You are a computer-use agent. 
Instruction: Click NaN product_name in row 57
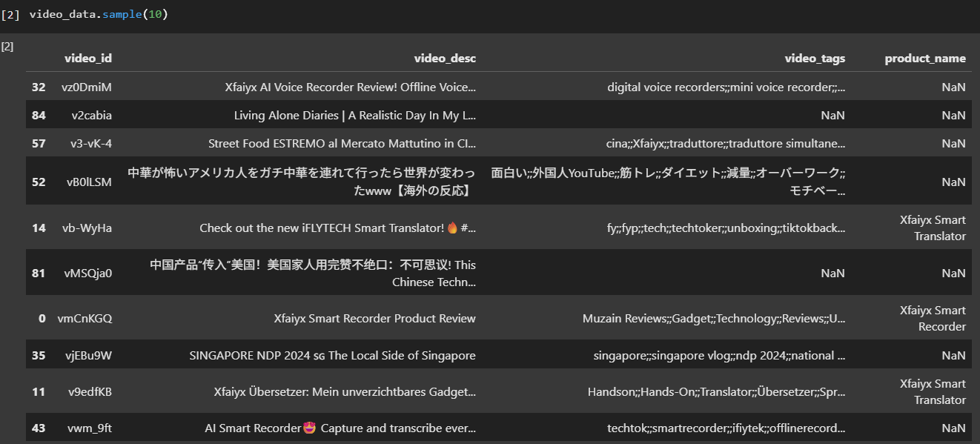tap(954, 144)
